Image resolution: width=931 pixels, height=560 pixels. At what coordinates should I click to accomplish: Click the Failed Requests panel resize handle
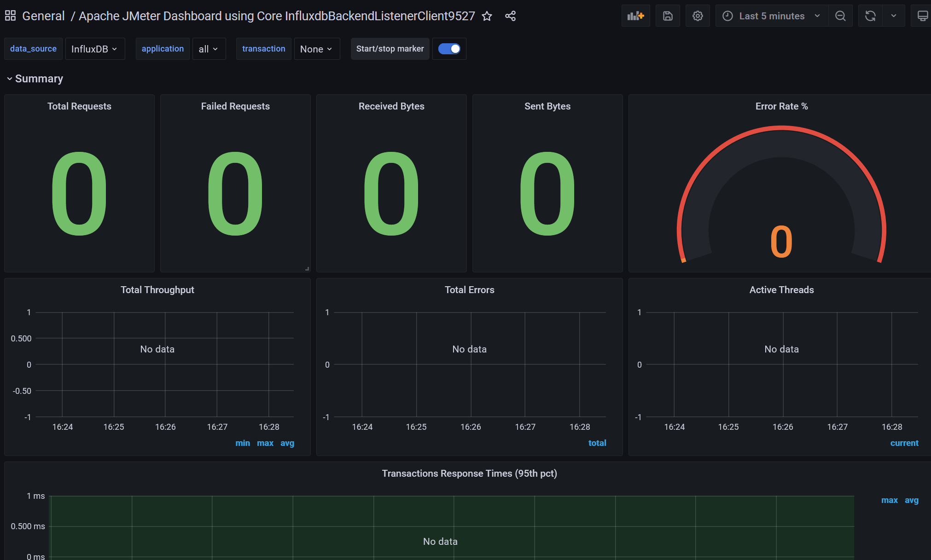[x=307, y=269]
